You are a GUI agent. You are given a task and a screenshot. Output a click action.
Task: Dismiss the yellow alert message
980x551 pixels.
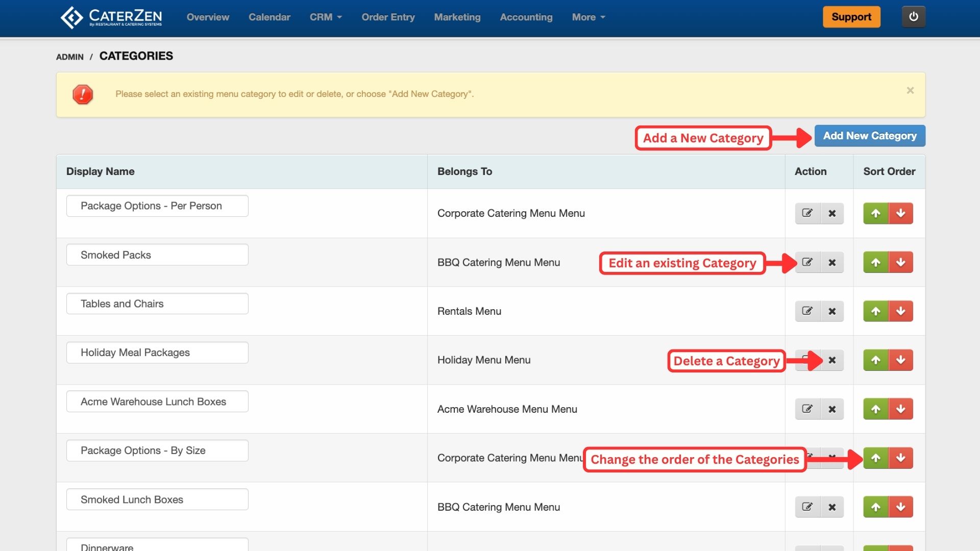coord(910,90)
